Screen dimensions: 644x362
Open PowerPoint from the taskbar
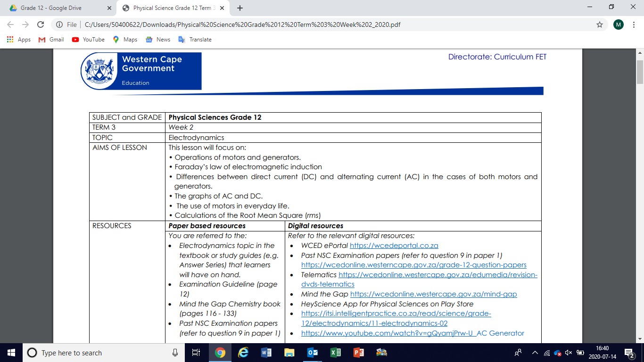358,353
